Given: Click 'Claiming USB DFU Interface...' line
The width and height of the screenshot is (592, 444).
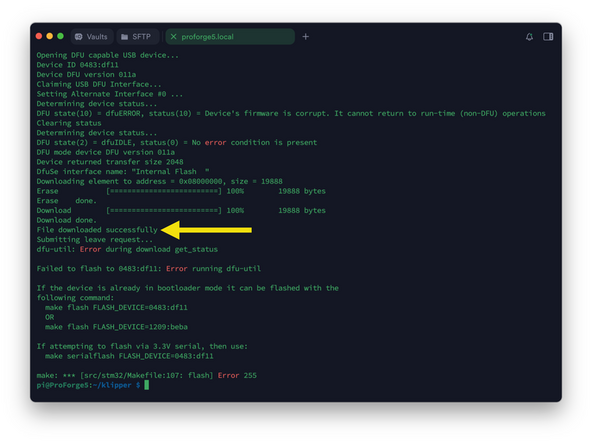Looking at the screenshot, I should pyautogui.click(x=99, y=84).
